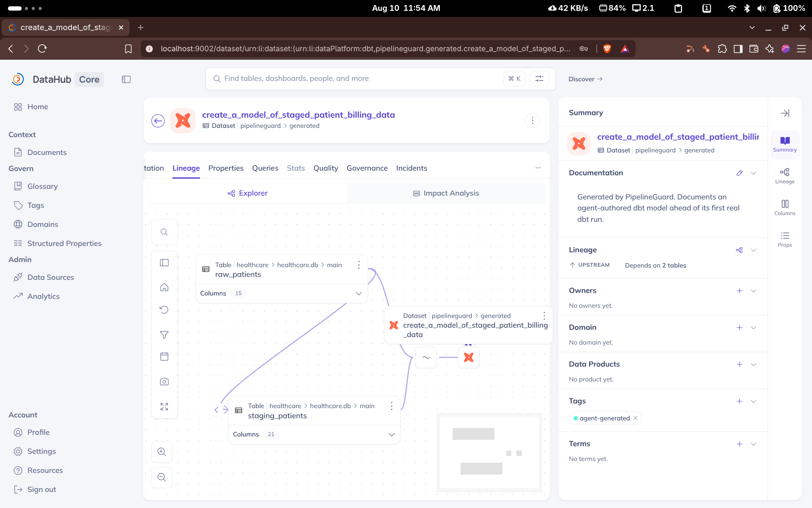Viewport: 812px width, 508px height.
Task: Collapse the Tags section
Action: (x=754, y=401)
